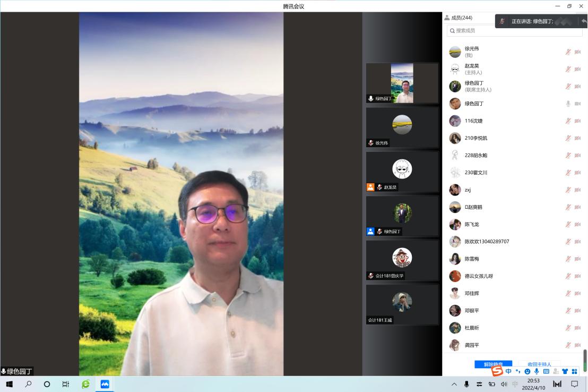The width and height of the screenshot is (588, 392).
Task: Open the Sogou soft keyboard icon
Action: coord(546,371)
